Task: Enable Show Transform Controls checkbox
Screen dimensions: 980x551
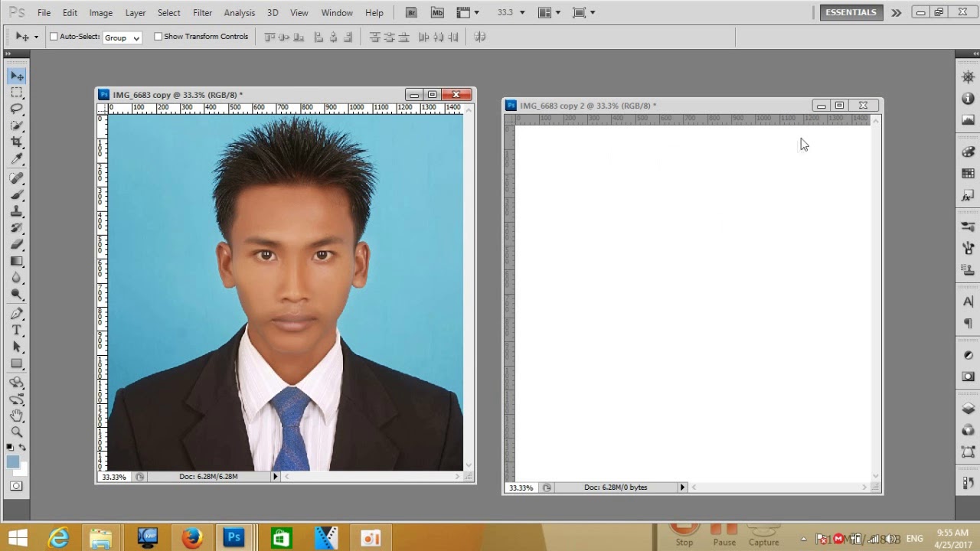Action: coord(158,37)
